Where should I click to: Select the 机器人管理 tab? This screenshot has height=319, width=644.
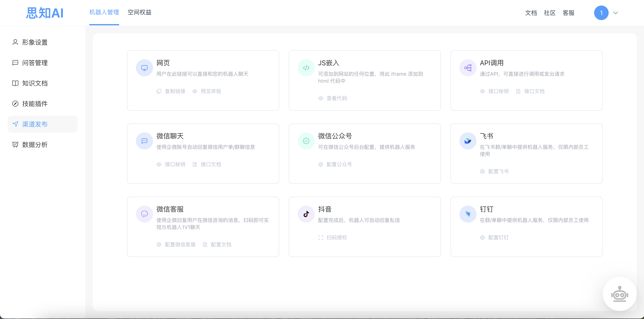point(104,12)
